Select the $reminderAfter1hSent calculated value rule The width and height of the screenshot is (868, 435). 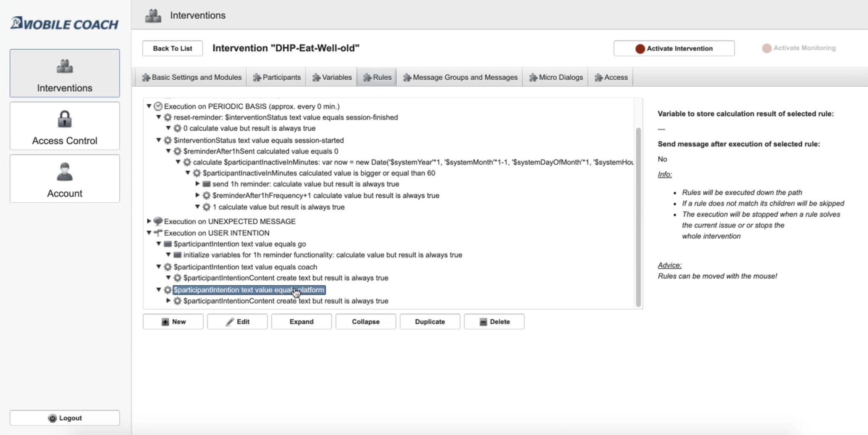[260, 151]
